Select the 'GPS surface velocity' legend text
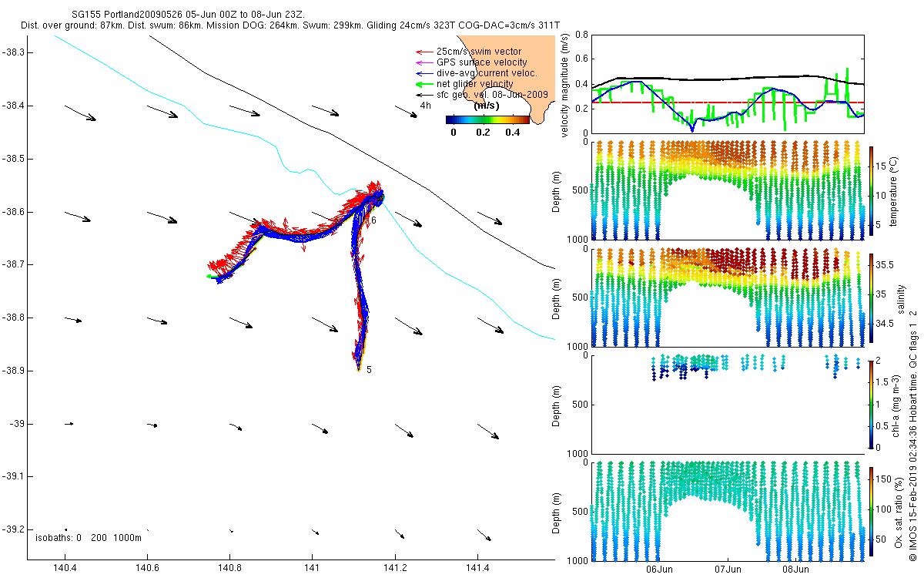 [x=481, y=62]
